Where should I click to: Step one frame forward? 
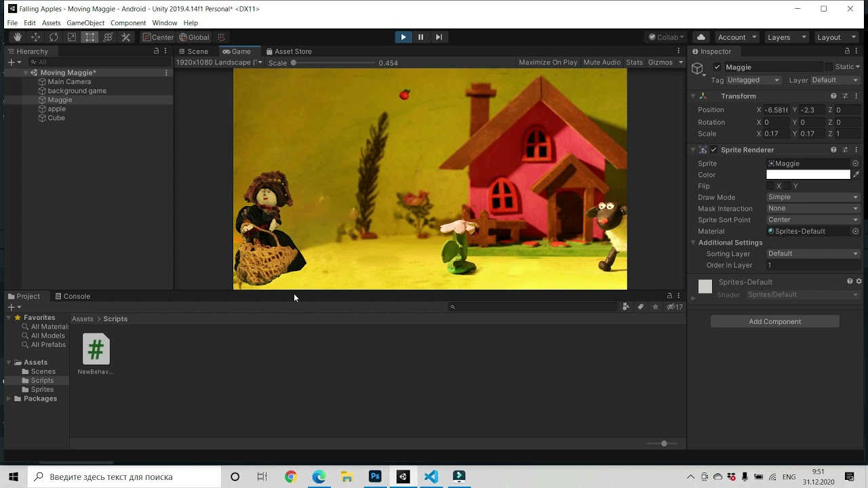(439, 37)
